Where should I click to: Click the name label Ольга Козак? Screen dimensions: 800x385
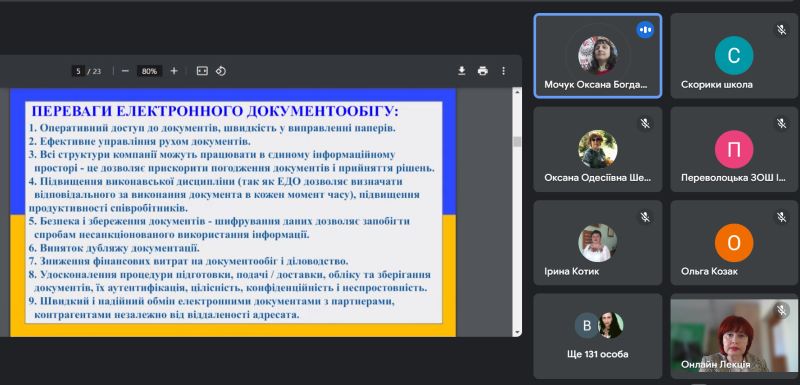(x=709, y=271)
